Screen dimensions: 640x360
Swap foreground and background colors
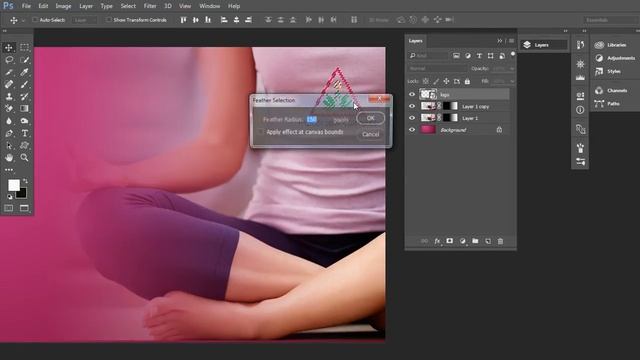25,180
